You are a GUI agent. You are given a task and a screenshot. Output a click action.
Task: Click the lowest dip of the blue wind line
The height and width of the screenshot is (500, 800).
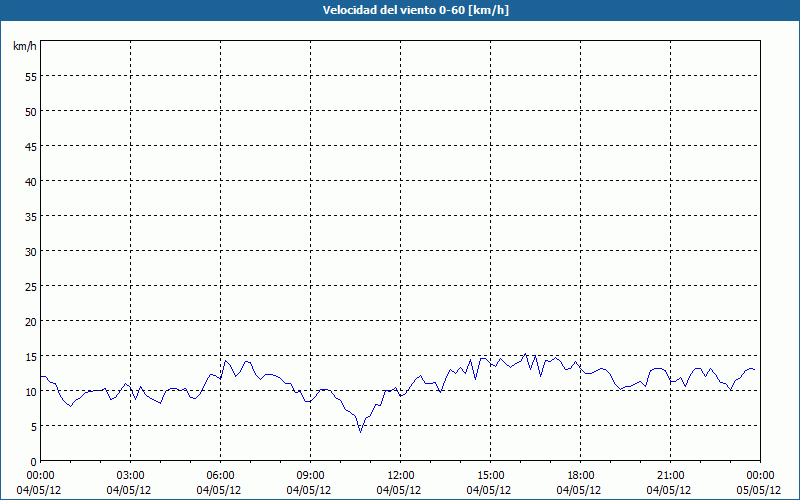(x=360, y=432)
